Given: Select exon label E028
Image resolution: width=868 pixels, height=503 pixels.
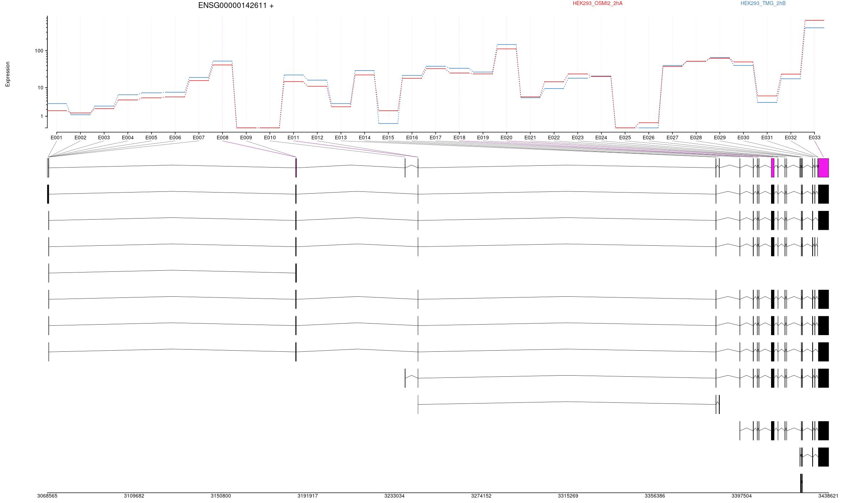Looking at the screenshot, I should click(696, 138).
